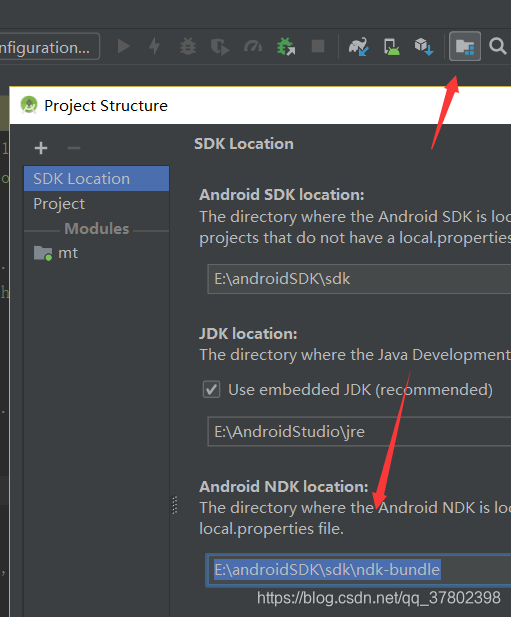Open the AVD Manager icon
The image size is (511, 617).
[391, 46]
